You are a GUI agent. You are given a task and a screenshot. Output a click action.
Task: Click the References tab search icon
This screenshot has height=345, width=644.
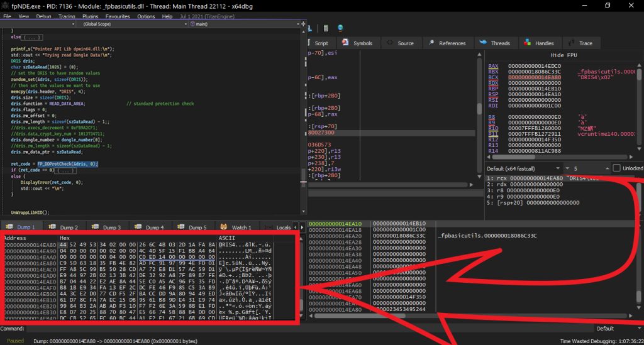(x=431, y=43)
